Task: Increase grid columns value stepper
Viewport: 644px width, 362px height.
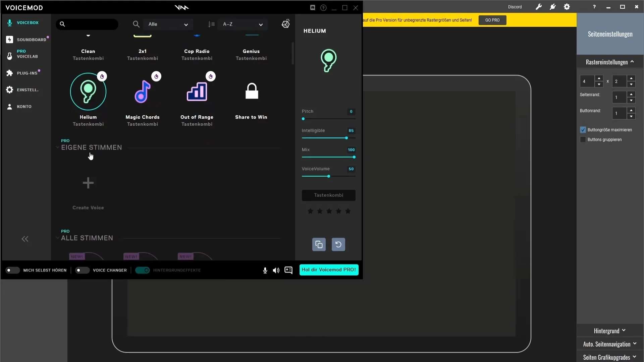Action: (x=599, y=78)
